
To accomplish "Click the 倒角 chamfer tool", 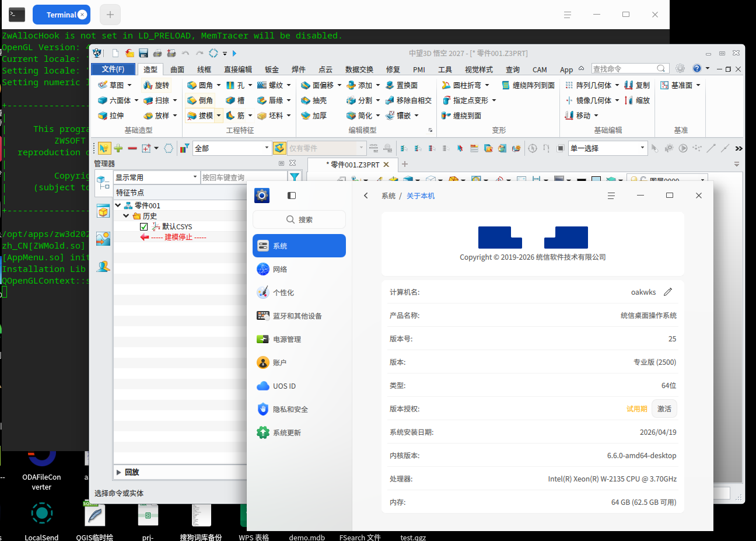I will [200, 100].
